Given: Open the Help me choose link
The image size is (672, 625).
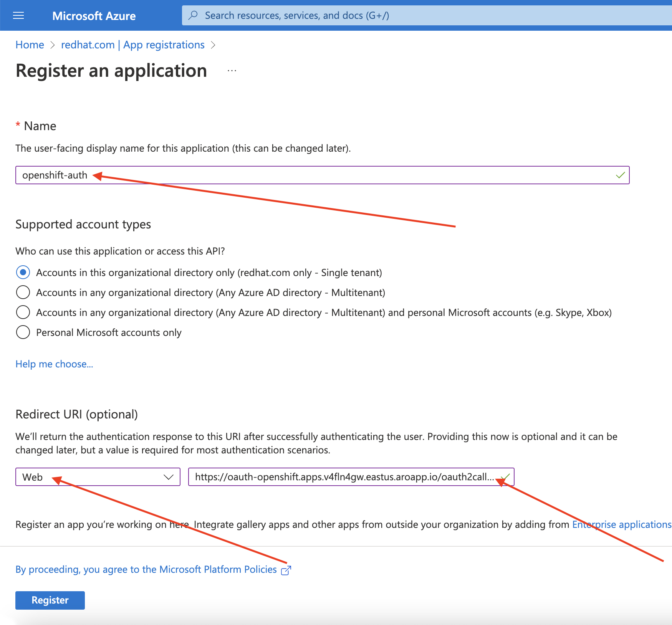Looking at the screenshot, I should coord(54,364).
